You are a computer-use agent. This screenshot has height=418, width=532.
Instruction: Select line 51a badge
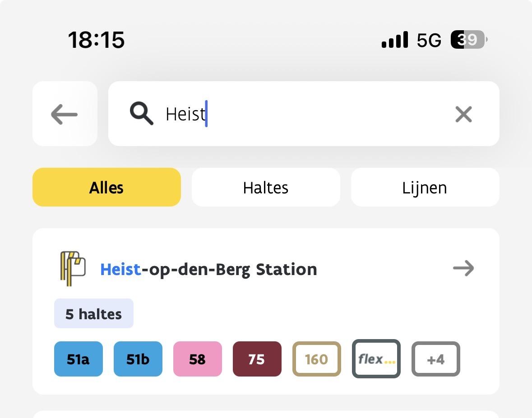[x=78, y=359]
